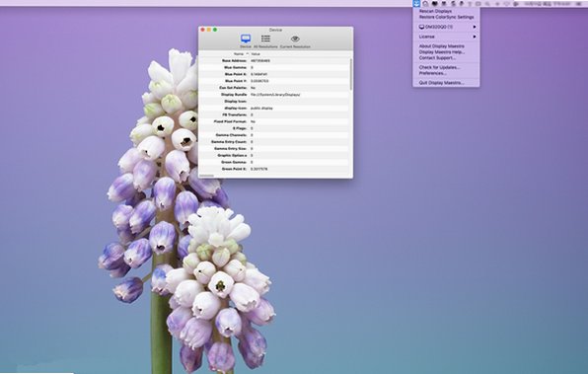Viewport: 588px width, 374px height.
Task: Select the G Flags row
Action: (274, 128)
